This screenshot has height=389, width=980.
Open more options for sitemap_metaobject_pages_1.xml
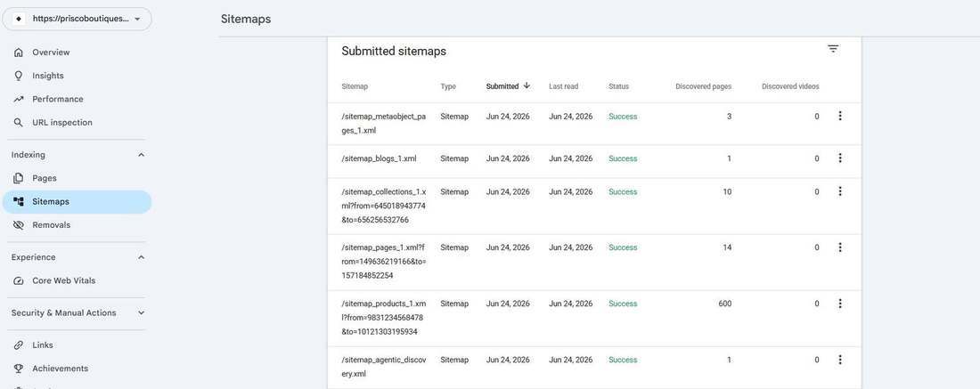point(839,116)
